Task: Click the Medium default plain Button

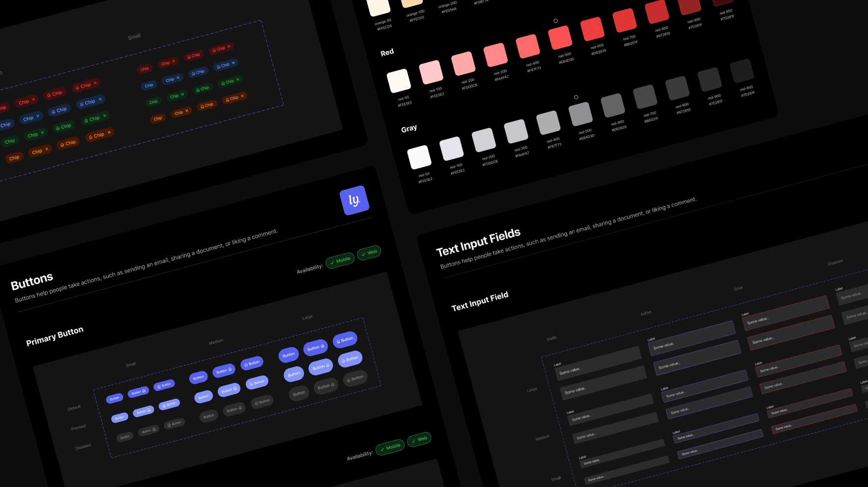Action: click(199, 378)
